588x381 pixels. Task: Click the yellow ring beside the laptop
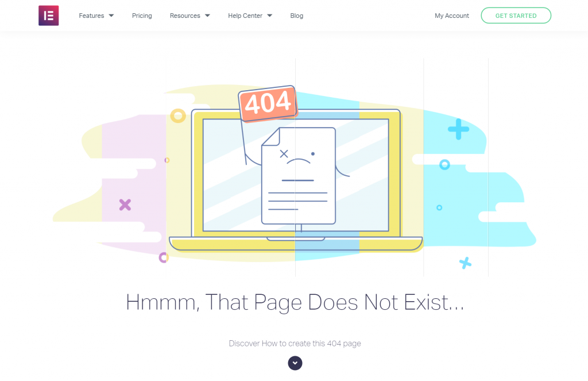(178, 116)
